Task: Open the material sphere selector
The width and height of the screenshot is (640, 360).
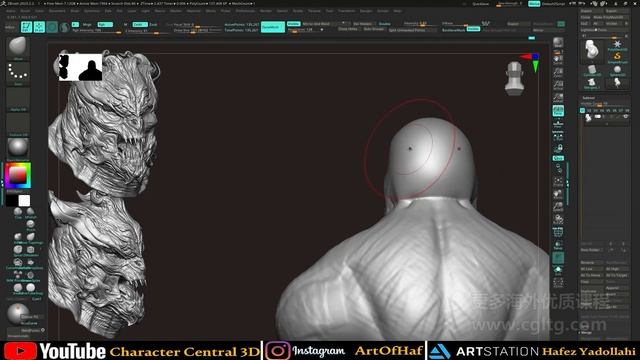Action: pyautogui.click(x=18, y=148)
